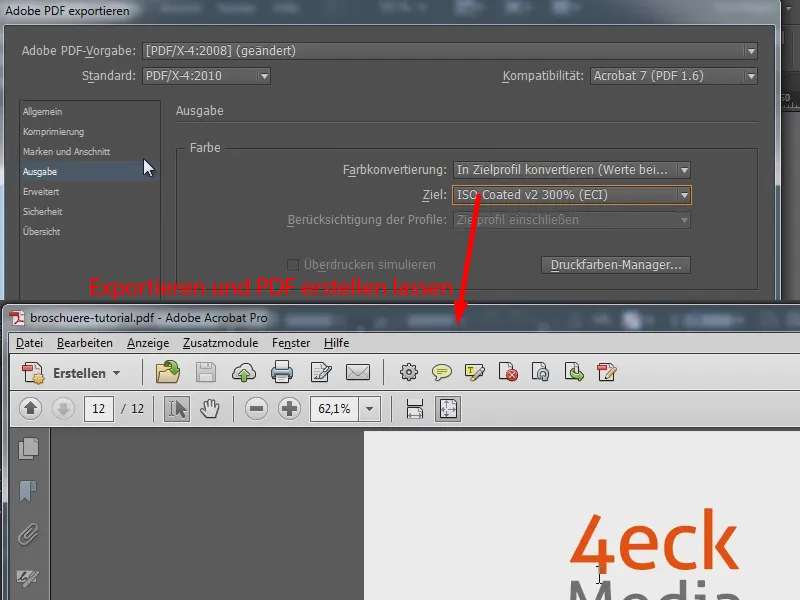
Task: Open the Farbkonvertierung dropdown
Action: pyautogui.click(x=572, y=170)
